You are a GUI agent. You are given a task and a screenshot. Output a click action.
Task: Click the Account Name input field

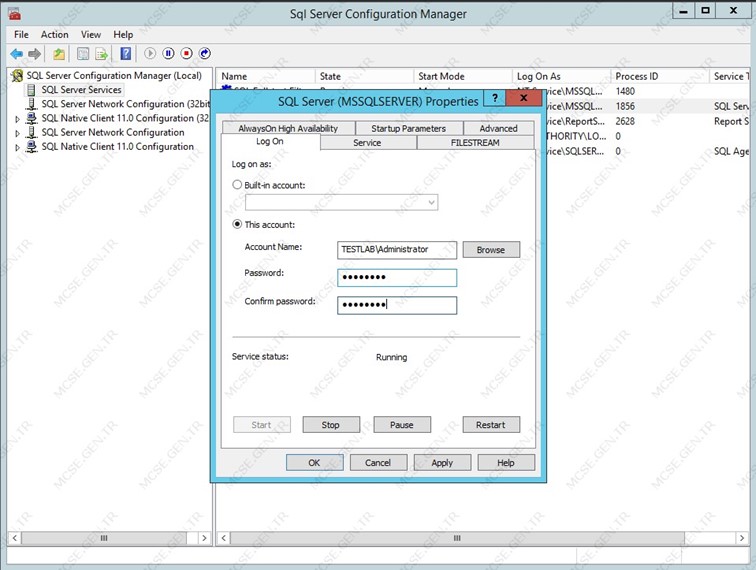[x=397, y=250]
